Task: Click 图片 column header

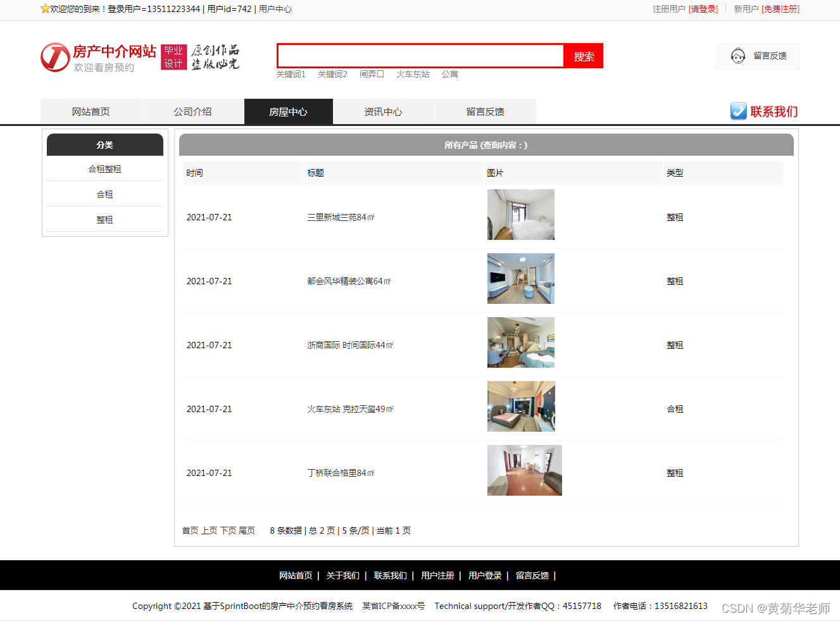Action: click(x=574, y=173)
